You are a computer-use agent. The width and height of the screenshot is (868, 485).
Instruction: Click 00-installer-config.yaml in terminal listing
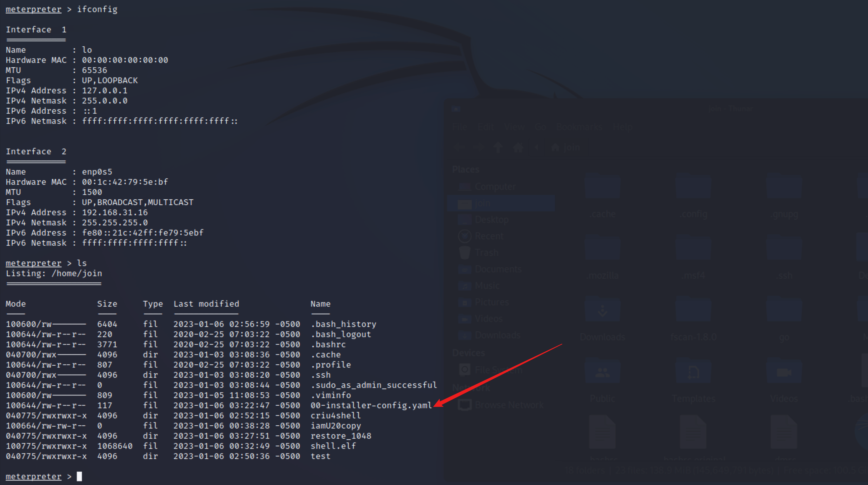pyautogui.click(x=371, y=405)
